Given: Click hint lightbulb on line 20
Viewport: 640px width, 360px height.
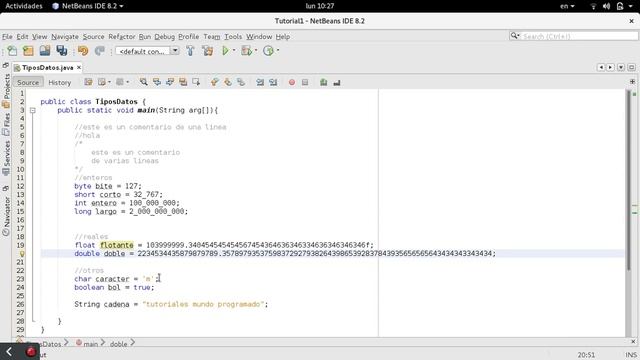Looking at the screenshot, I should [22, 254].
